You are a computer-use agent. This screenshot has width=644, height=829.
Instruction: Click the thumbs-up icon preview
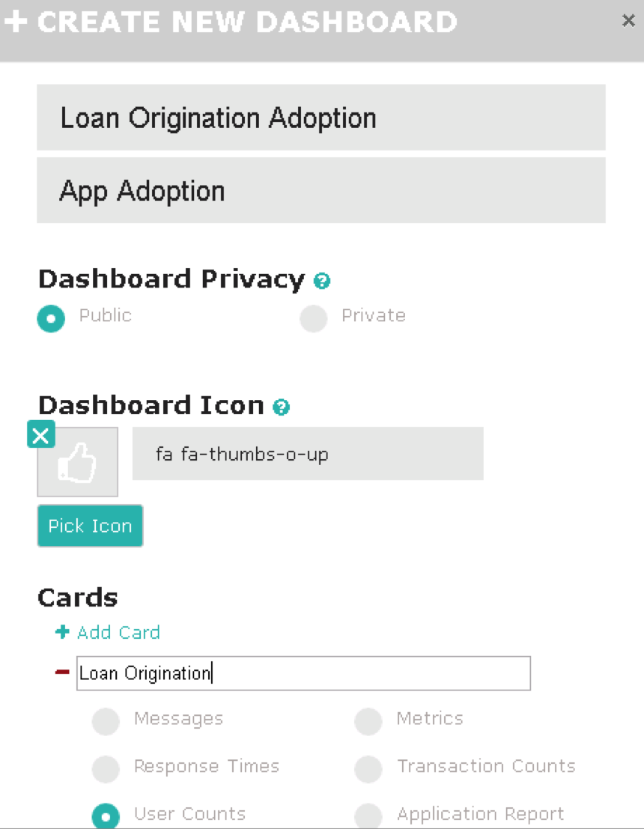(78, 462)
